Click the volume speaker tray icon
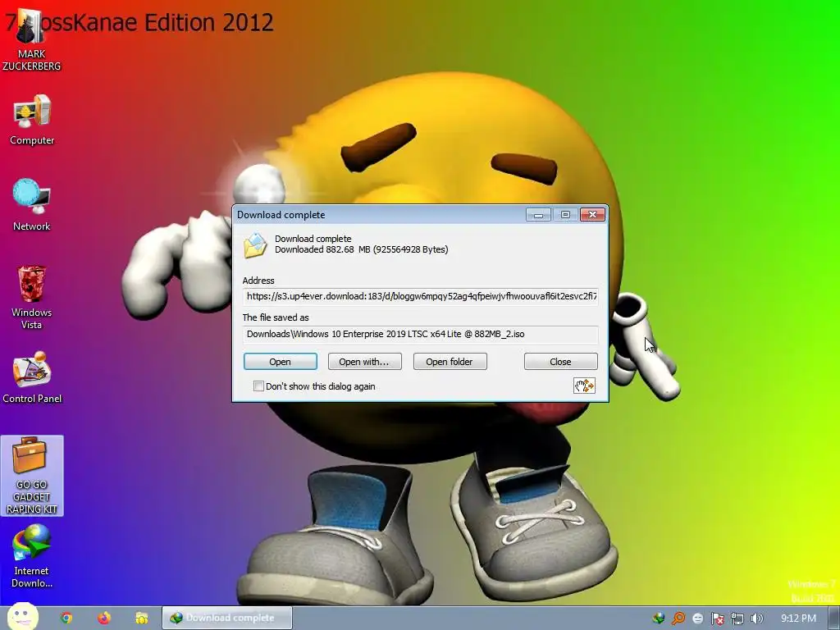 [x=756, y=619]
